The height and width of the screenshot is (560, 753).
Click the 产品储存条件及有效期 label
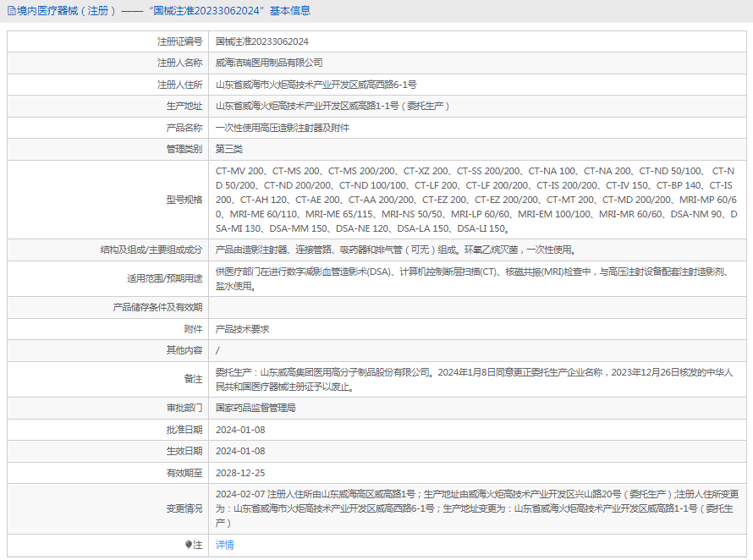[157, 307]
